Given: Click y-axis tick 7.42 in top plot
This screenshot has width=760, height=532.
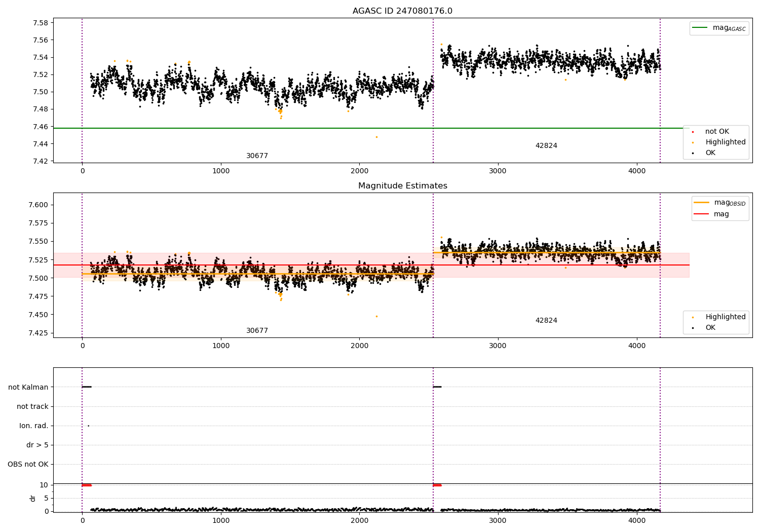Looking at the screenshot, I should coord(41,161).
